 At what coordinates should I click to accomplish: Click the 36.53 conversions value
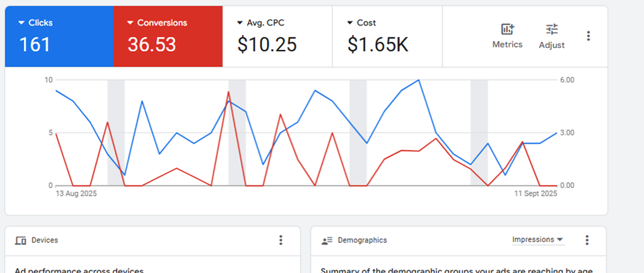point(152,44)
